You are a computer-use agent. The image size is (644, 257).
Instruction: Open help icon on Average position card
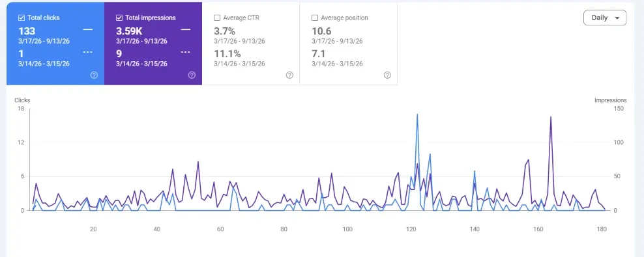(387, 75)
